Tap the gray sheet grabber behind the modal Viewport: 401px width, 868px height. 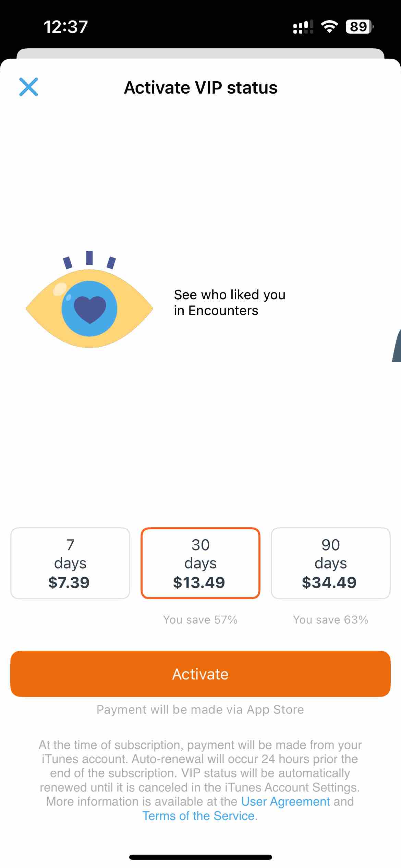200,53
